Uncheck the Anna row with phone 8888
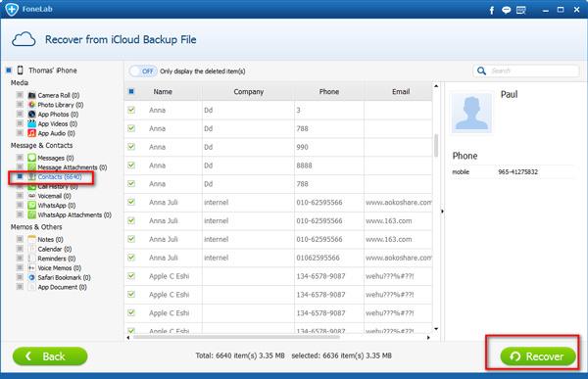 click(131, 165)
